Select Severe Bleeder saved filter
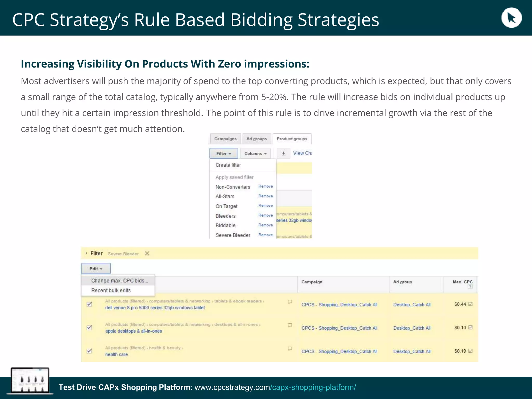The width and height of the screenshot is (532, 399). (233, 235)
